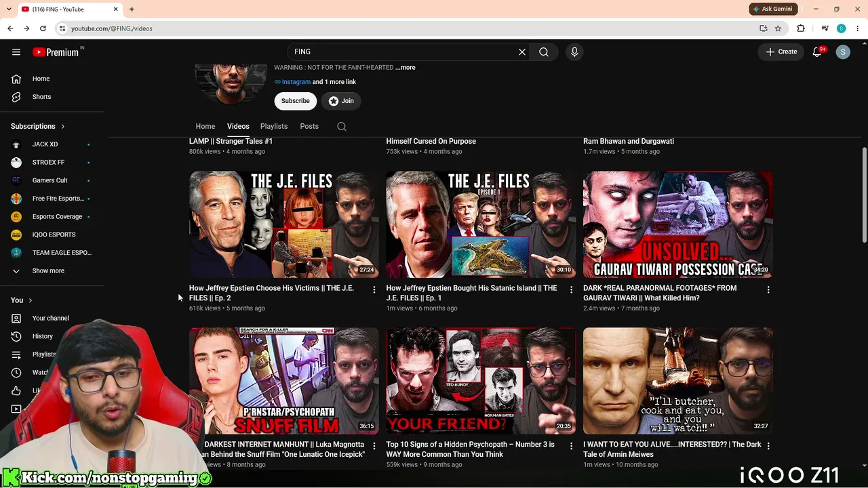Open the Gamers Cult subscription channel
This screenshot has width=868, height=488.
(x=52, y=180)
